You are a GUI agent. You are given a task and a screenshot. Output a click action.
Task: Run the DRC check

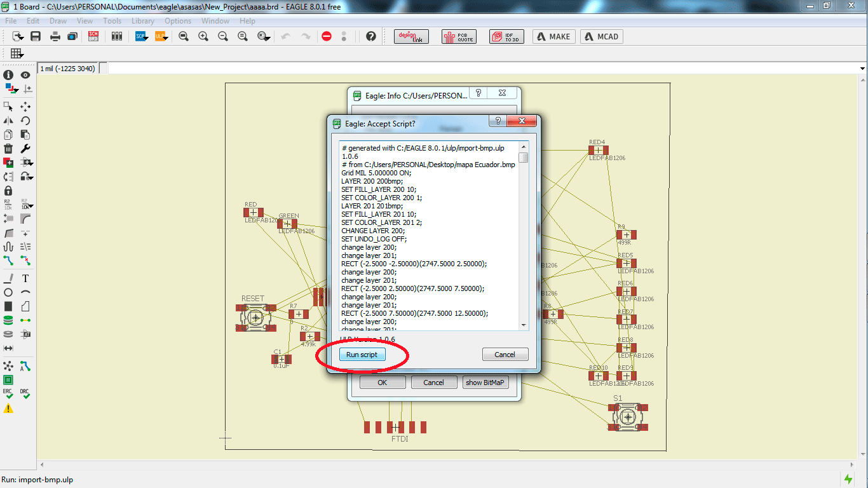[x=25, y=394]
